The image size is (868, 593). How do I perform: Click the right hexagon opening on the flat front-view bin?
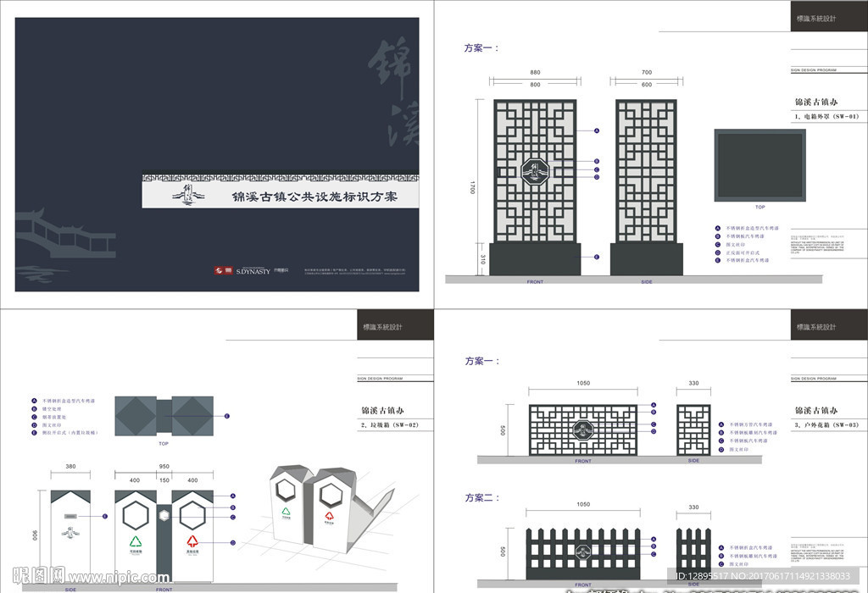tap(192, 516)
